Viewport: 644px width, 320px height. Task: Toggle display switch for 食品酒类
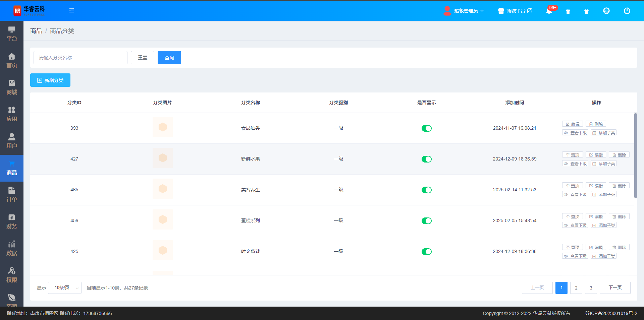click(x=426, y=128)
